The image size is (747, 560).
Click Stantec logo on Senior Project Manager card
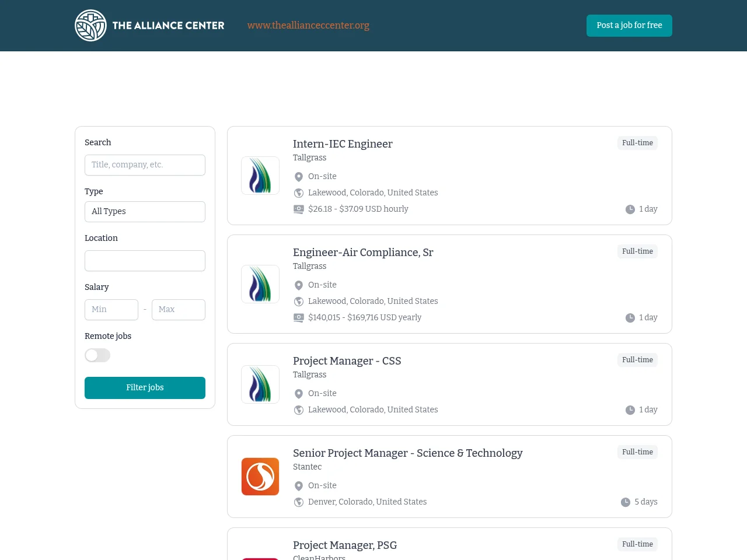tap(260, 477)
